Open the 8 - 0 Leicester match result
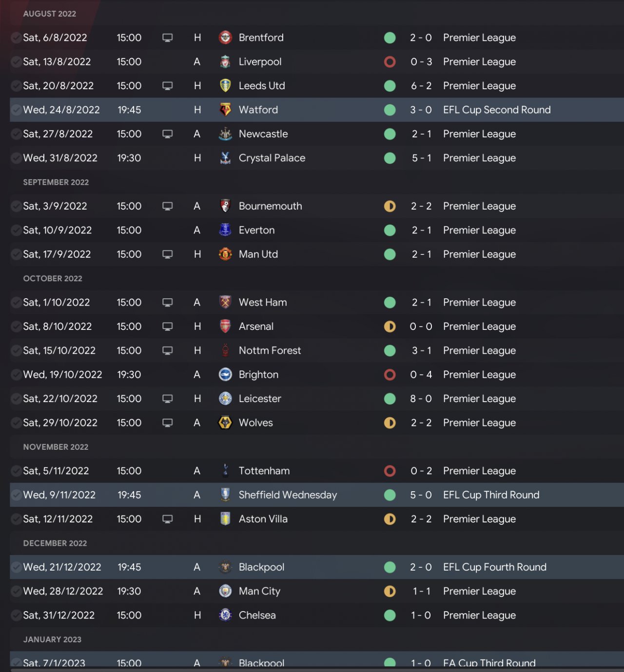Image resolution: width=624 pixels, height=672 pixels. pyautogui.click(x=421, y=399)
